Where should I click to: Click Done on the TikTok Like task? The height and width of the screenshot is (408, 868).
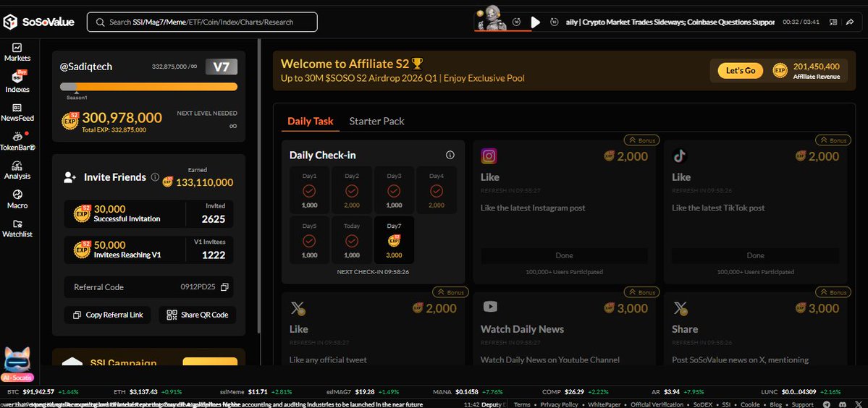point(756,255)
